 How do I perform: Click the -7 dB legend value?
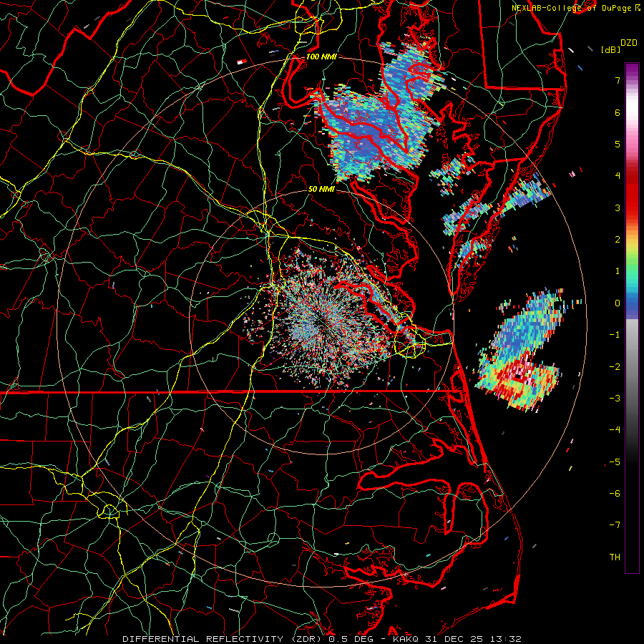coord(615,525)
